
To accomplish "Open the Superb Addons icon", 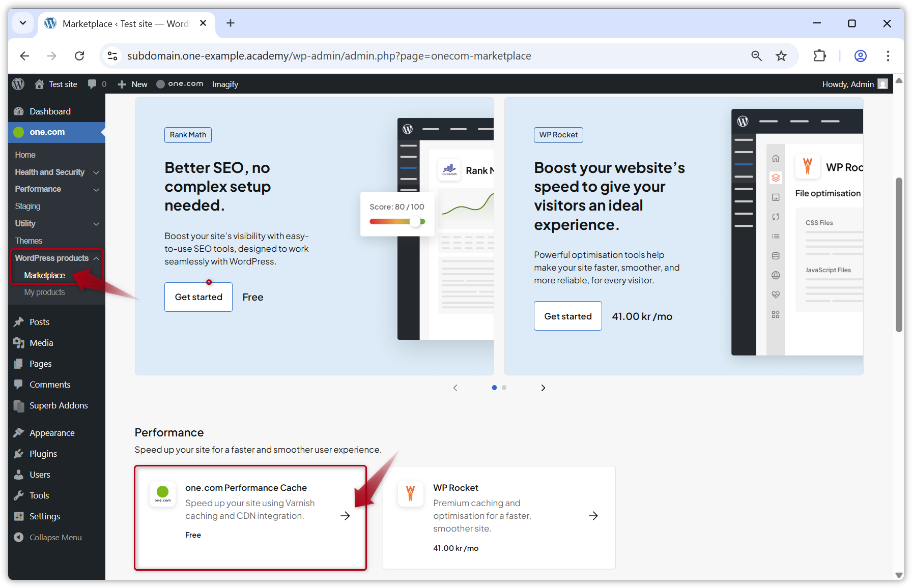I will tap(19, 405).
